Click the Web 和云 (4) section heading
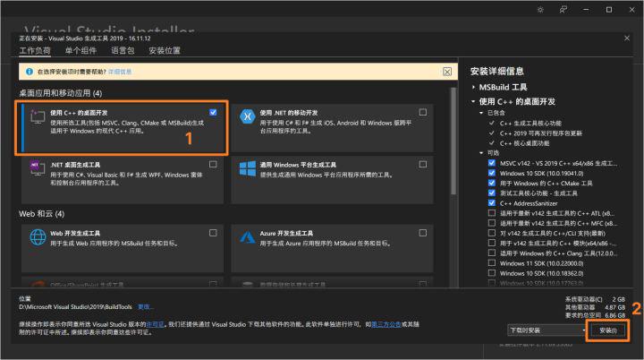Viewport: 644px width, 360px height. tap(41, 214)
